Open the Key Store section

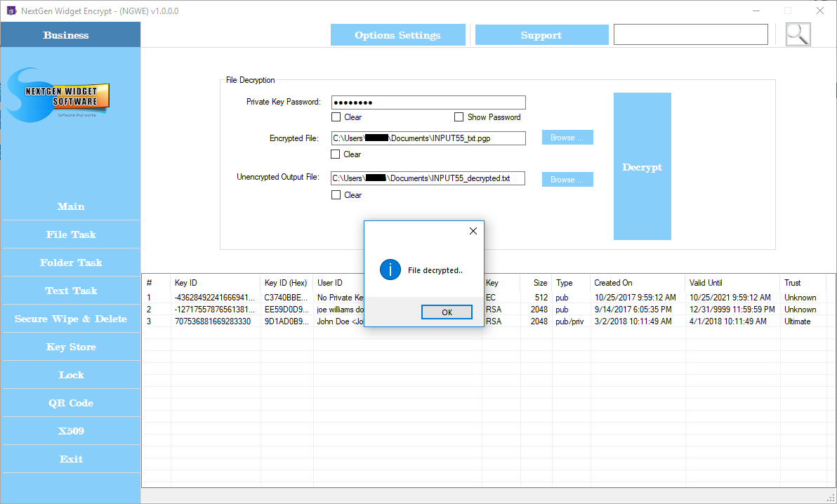point(71,347)
